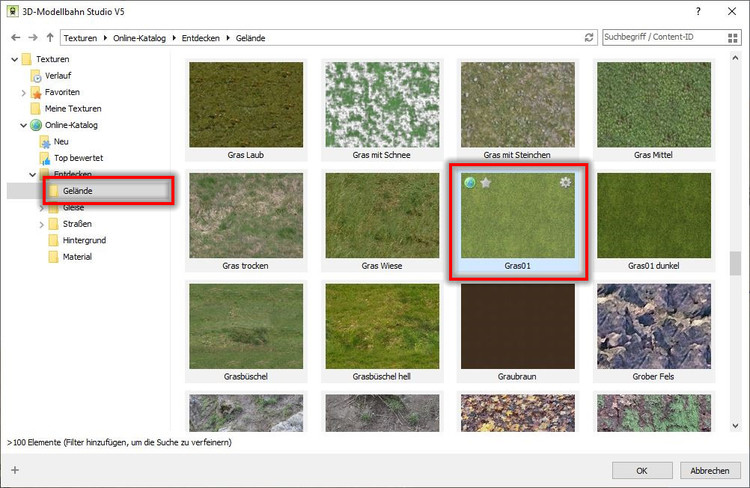The height and width of the screenshot is (488, 750).
Task: Click the vertical scrollbar thumb
Action: click(x=736, y=262)
